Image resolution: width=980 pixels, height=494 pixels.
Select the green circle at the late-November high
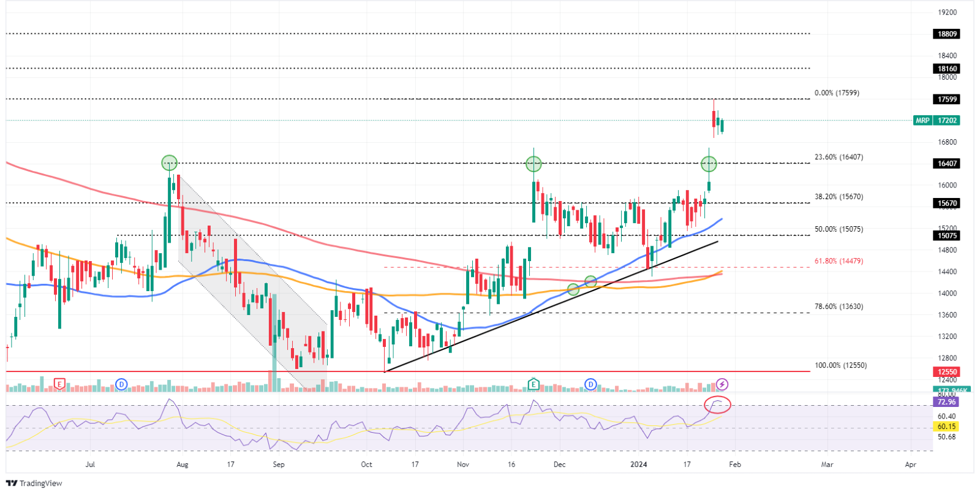[x=533, y=164]
